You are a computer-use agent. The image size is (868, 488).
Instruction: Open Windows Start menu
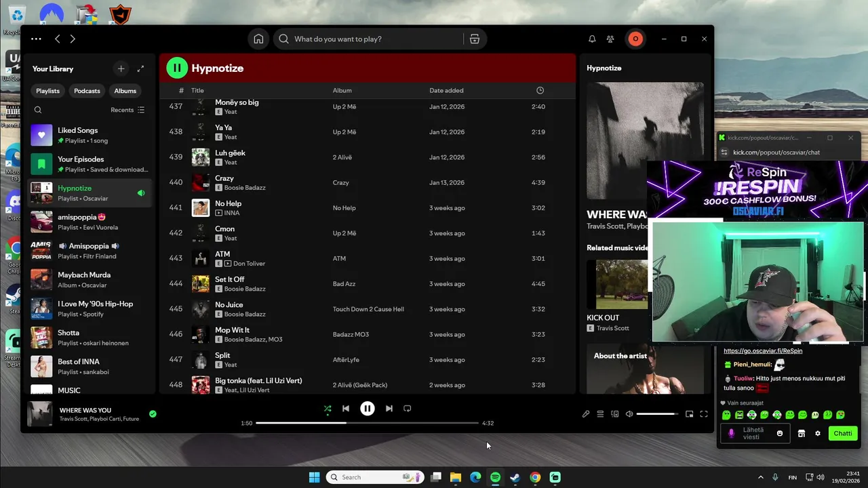tap(315, 477)
